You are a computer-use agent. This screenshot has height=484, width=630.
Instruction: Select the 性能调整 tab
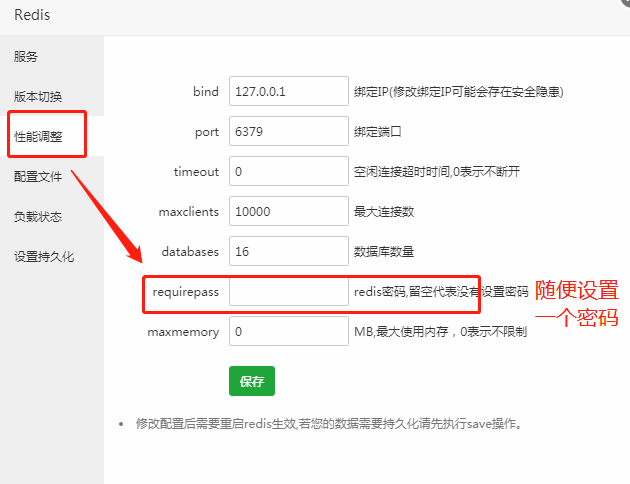(x=38, y=137)
